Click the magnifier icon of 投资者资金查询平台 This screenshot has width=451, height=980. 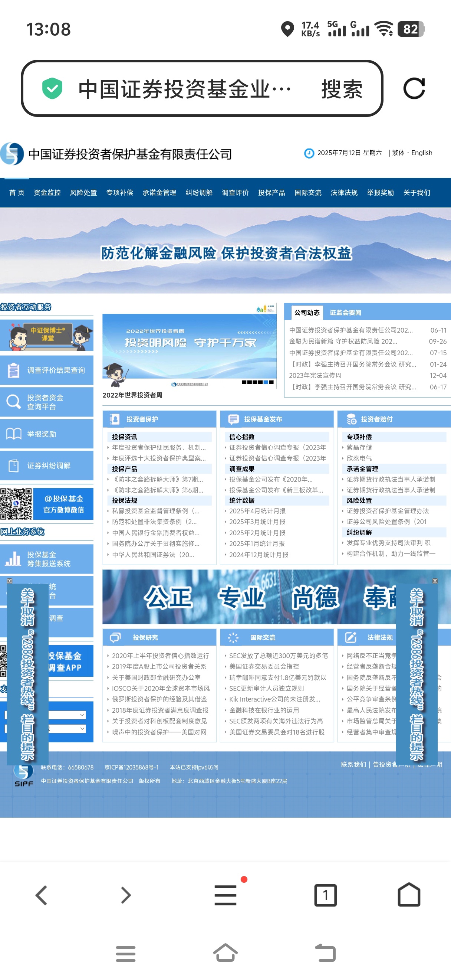tap(13, 401)
